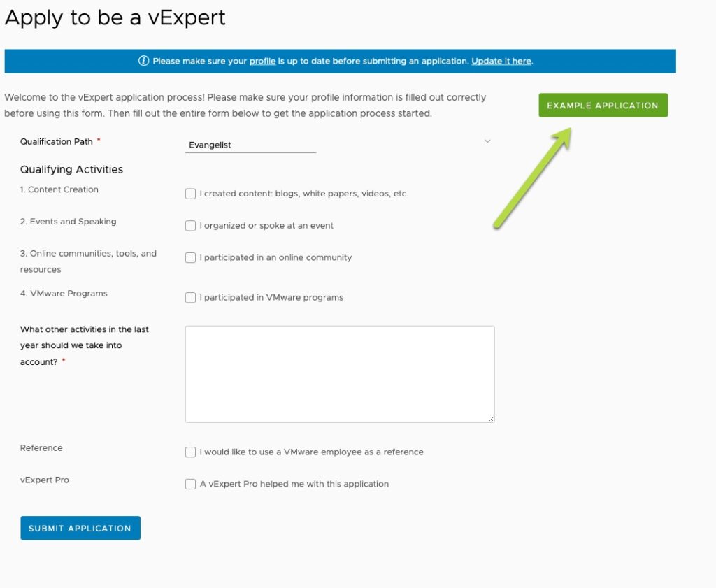Select the Qualification Path field
Screen dimensions: 716x588
pyautogui.click(x=250, y=145)
